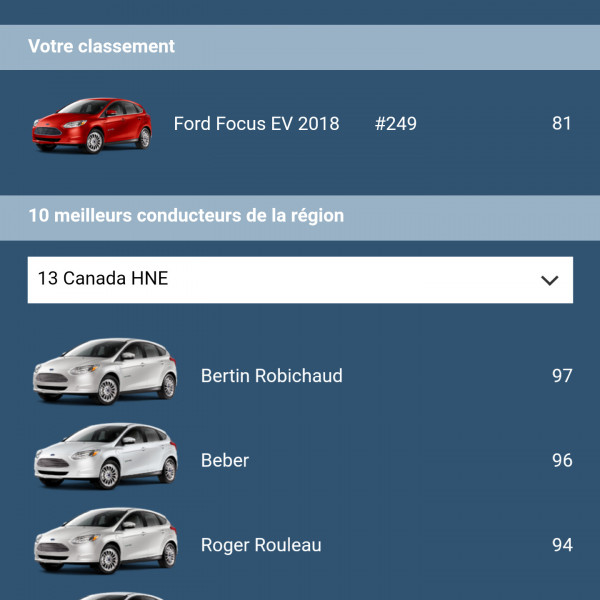This screenshot has height=600, width=600.
Task: Click the red Ford Focus car image
Action: coord(92,125)
